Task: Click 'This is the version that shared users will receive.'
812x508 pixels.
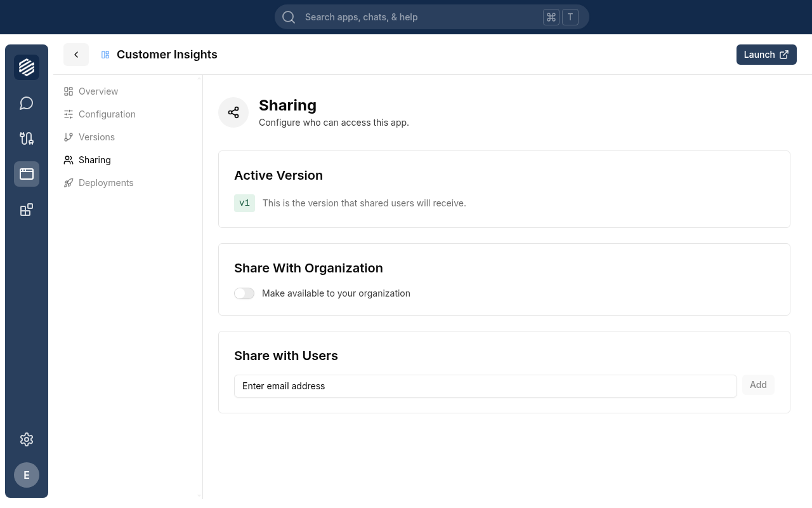Action: click(x=364, y=203)
